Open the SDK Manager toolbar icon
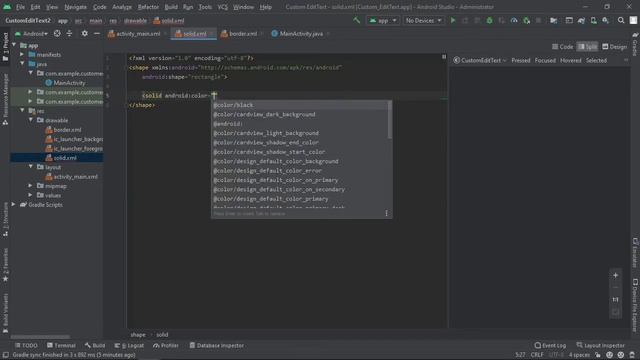The width and height of the screenshot is (640, 360). [606, 20]
